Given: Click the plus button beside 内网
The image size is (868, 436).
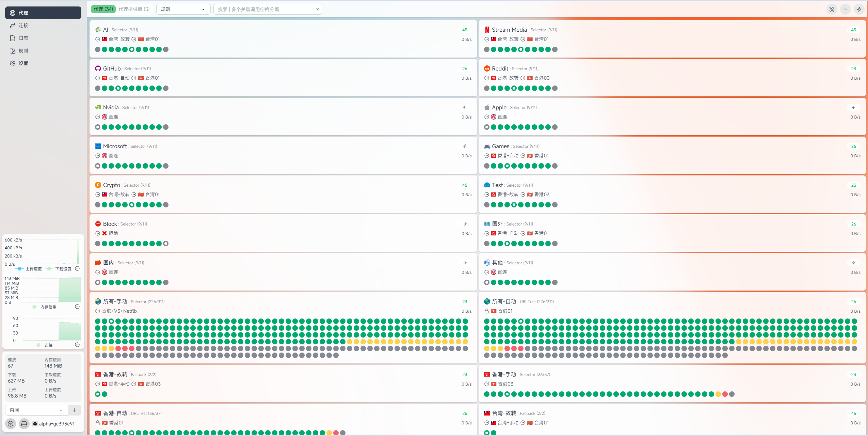Looking at the screenshot, I should coord(75,410).
